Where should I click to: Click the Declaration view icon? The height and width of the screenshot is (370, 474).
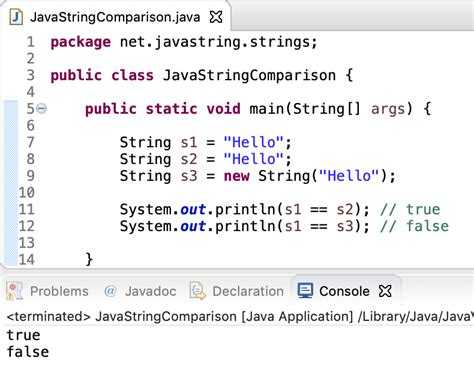pyautogui.click(x=198, y=291)
